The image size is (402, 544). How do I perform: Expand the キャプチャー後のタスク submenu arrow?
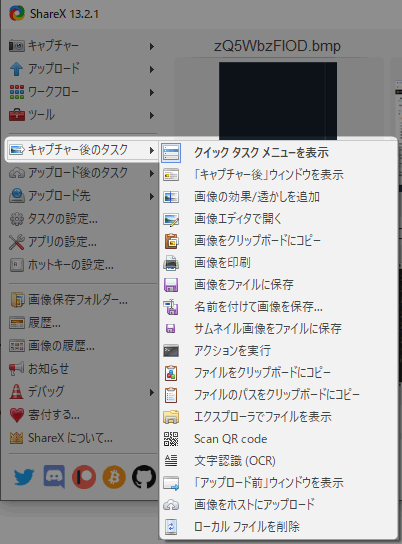pyautogui.click(x=152, y=150)
